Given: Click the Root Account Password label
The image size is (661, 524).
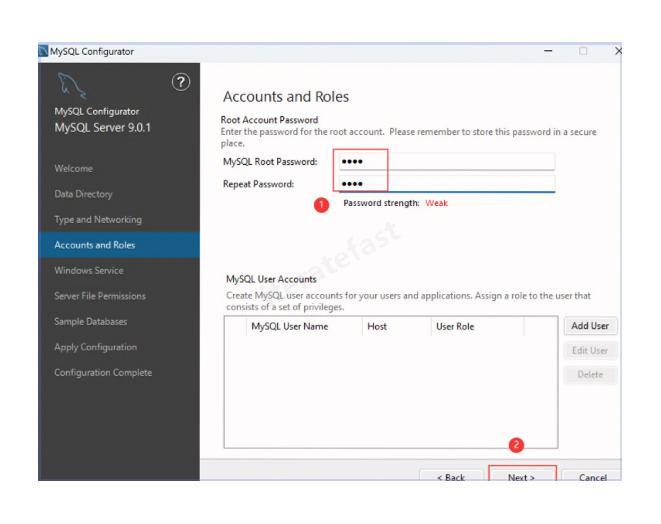Looking at the screenshot, I should point(269,120).
